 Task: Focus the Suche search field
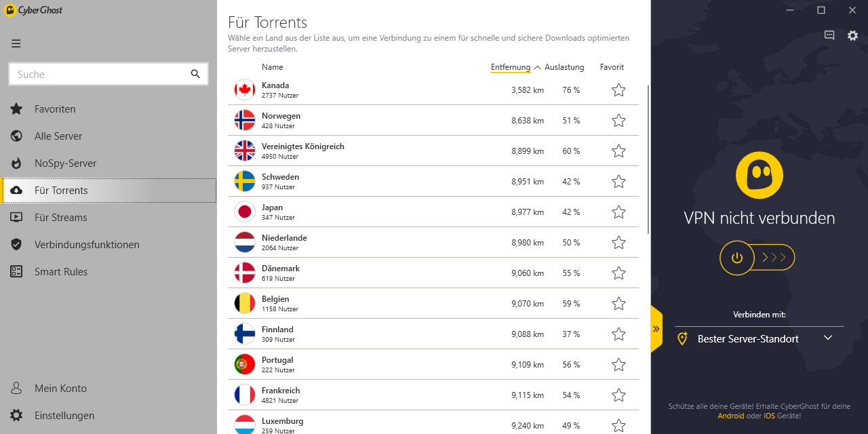coord(108,74)
